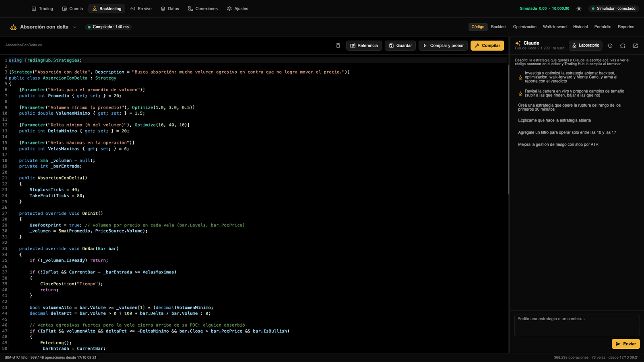This screenshot has height=362, width=644.
Task: Open Ajustes settings
Action: [x=237, y=8]
